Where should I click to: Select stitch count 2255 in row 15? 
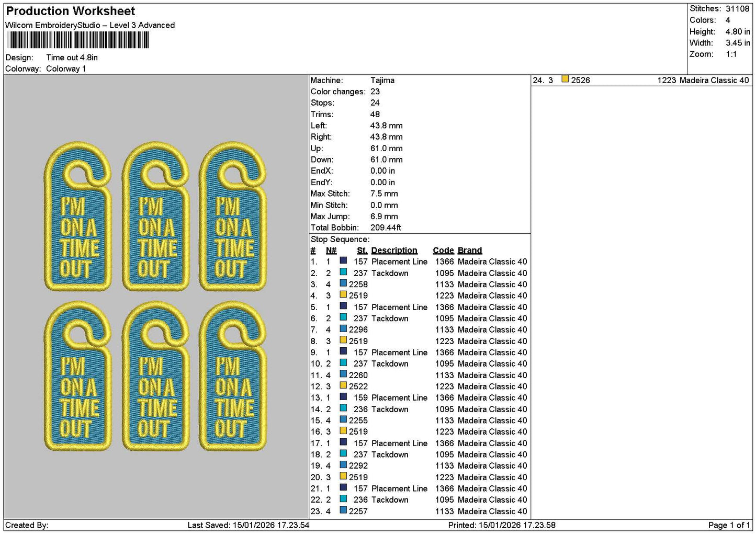358,421
